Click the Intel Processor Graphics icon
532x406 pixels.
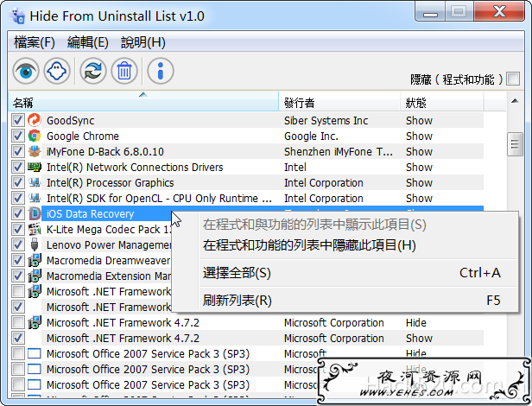35,182
